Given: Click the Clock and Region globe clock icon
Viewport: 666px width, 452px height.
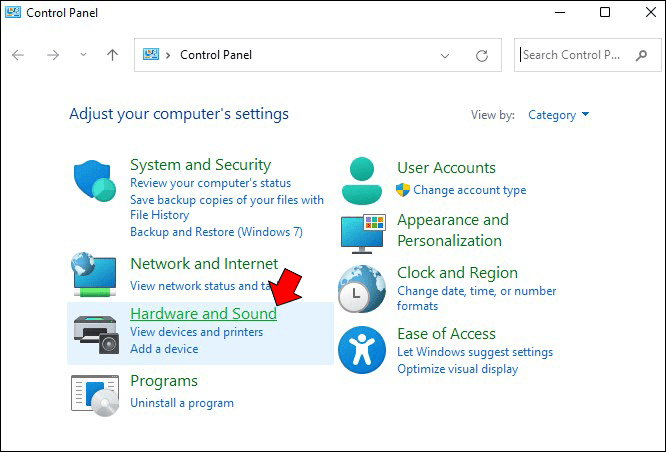Looking at the screenshot, I should [362, 289].
